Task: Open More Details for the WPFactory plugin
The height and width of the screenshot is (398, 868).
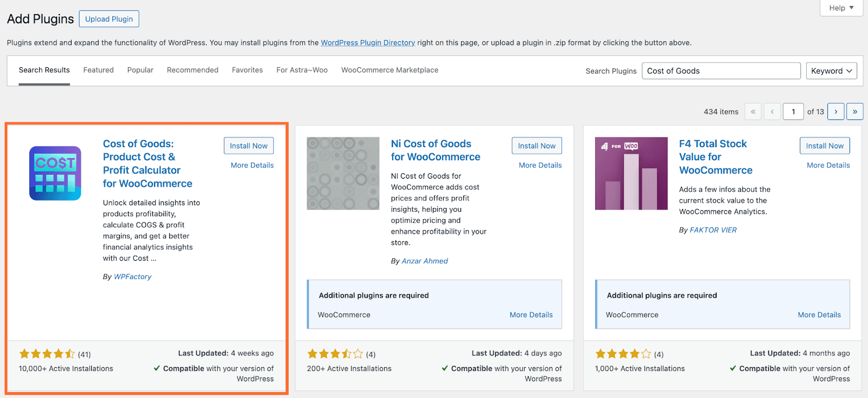Action: pos(252,165)
